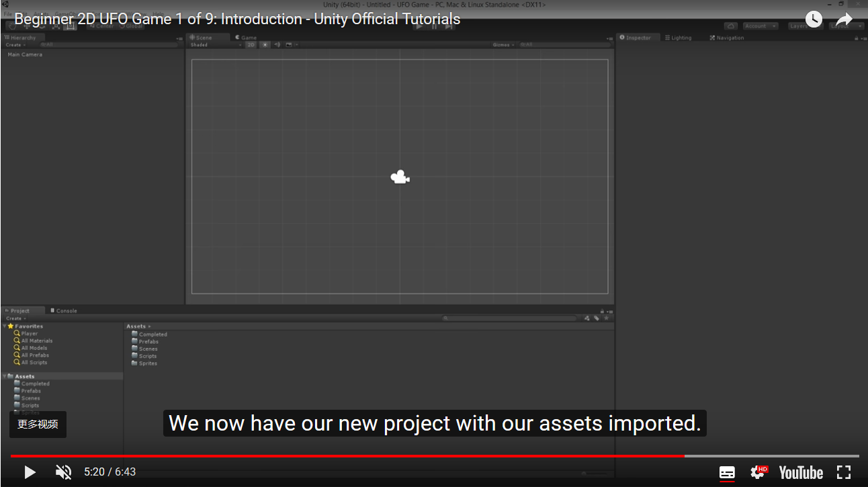Click the Search by Label icon in Project panel
The height and width of the screenshot is (487, 868).
point(596,318)
